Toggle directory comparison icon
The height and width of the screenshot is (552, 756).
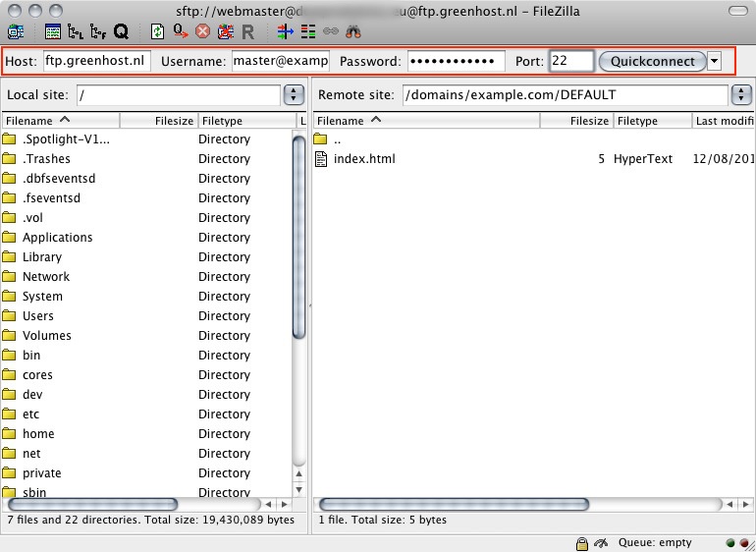point(307,31)
